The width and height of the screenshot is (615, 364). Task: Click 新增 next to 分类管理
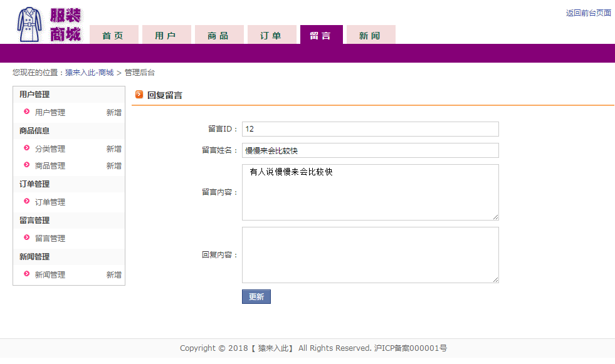(113, 149)
